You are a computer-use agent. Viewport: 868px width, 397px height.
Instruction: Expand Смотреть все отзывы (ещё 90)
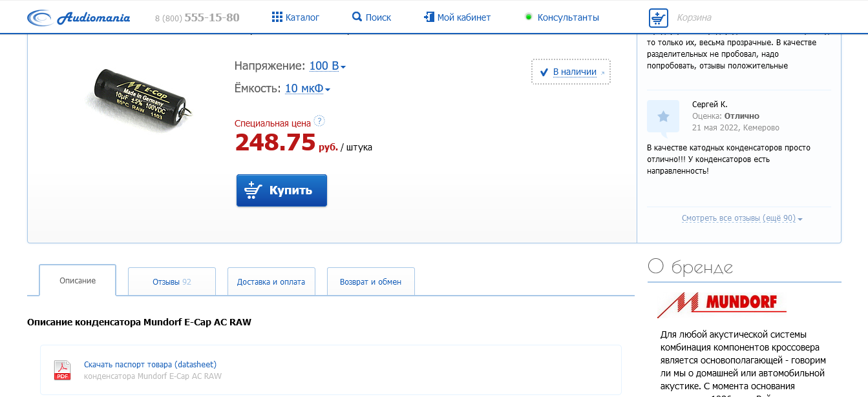[x=742, y=218]
